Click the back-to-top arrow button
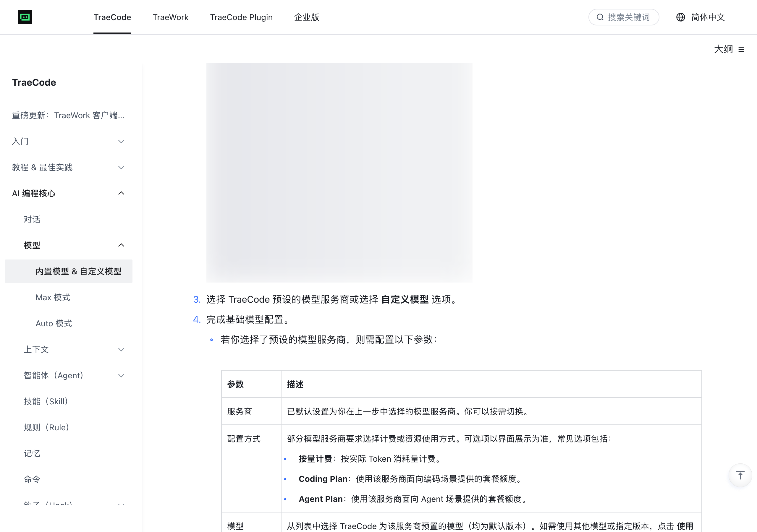Viewport: 757px width, 532px height. (x=740, y=475)
